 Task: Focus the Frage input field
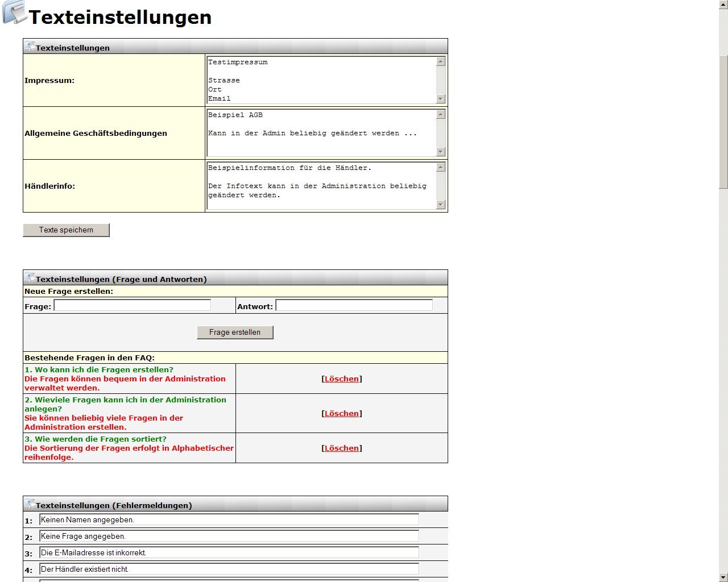132,306
